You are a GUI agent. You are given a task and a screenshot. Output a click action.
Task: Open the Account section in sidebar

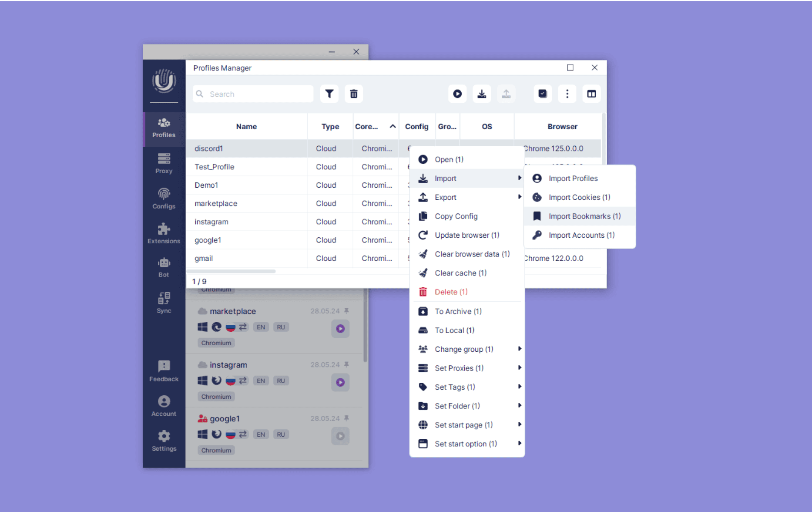pyautogui.click(x=164, y=406)
